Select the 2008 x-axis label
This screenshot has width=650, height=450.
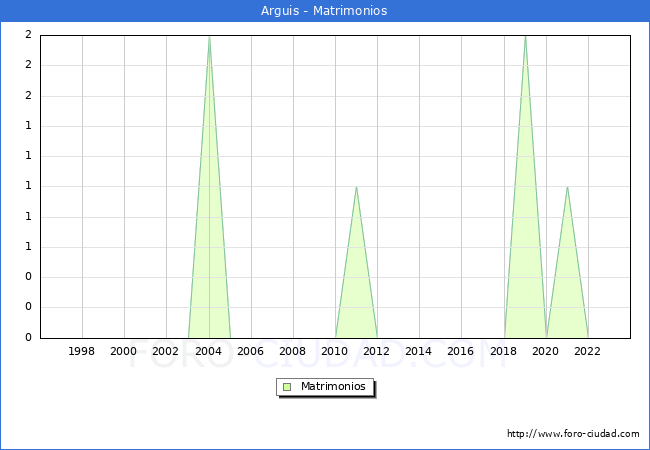pos(293,351)
